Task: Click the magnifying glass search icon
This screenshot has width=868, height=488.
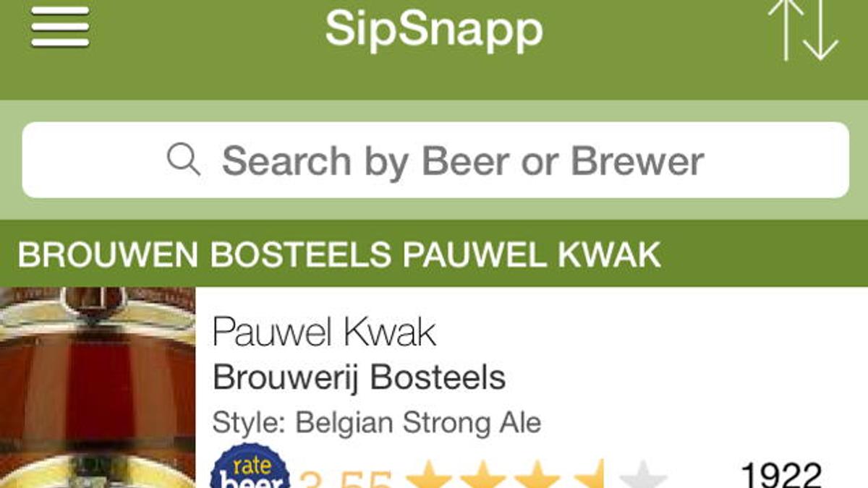Action: coord(183,159)
